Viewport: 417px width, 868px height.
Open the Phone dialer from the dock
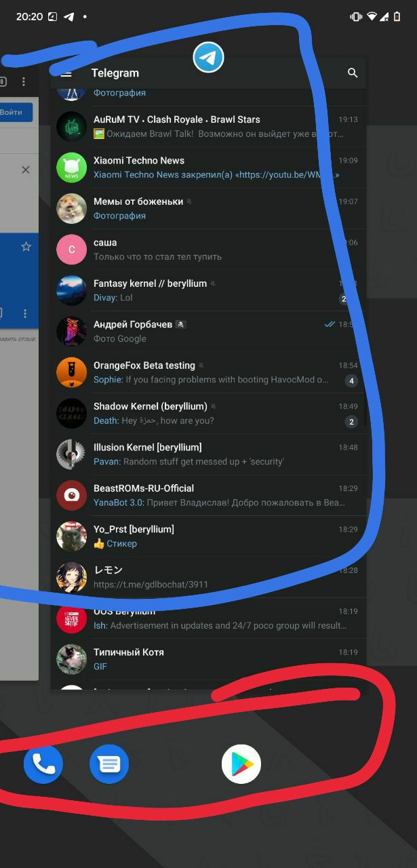[x=43, y=764]
